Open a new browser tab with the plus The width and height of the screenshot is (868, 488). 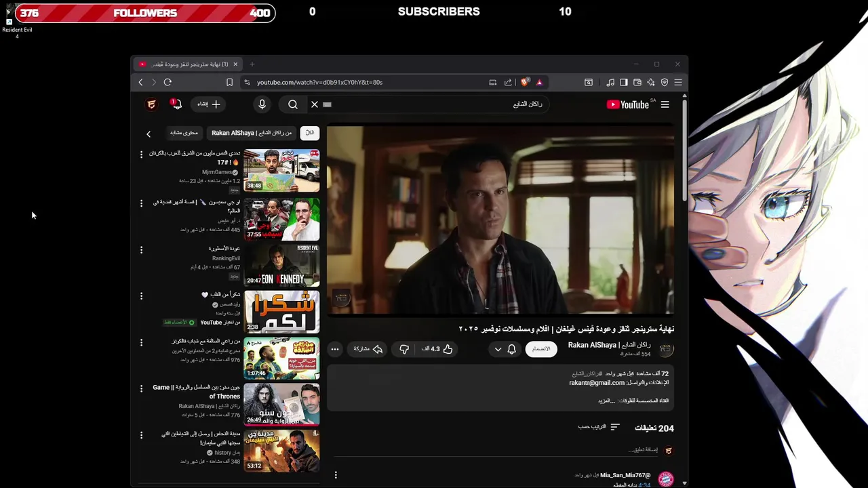[x=252, y=64]
